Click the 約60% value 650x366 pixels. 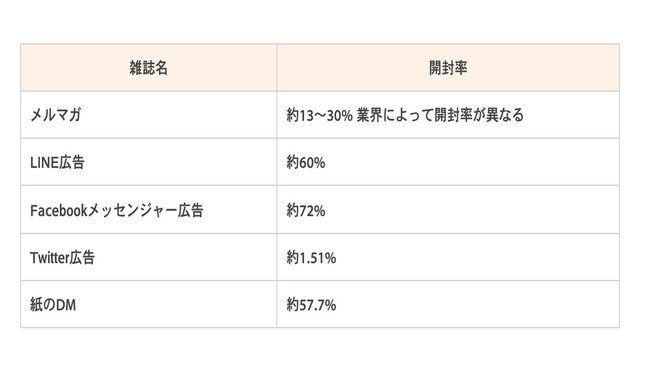pyautogui.click(x=306, y=162)
